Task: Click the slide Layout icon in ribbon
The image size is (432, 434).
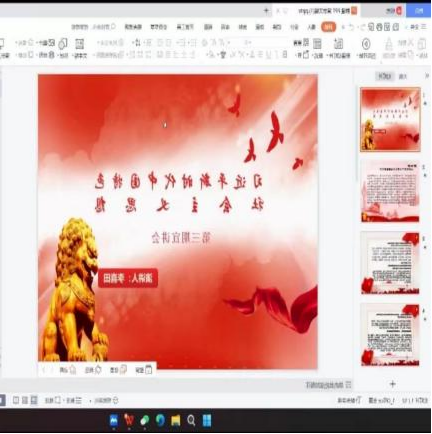Action: click(317, 43)
